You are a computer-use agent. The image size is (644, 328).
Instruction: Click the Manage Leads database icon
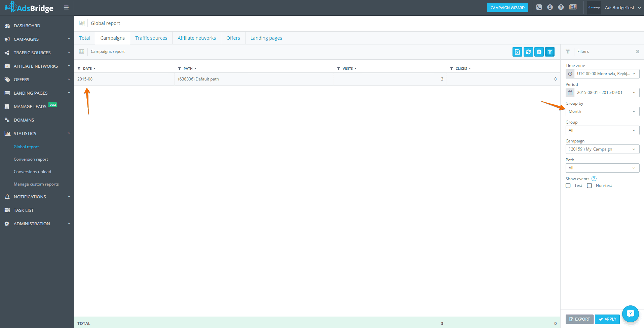pyautogui.click(x=7, y=106)
